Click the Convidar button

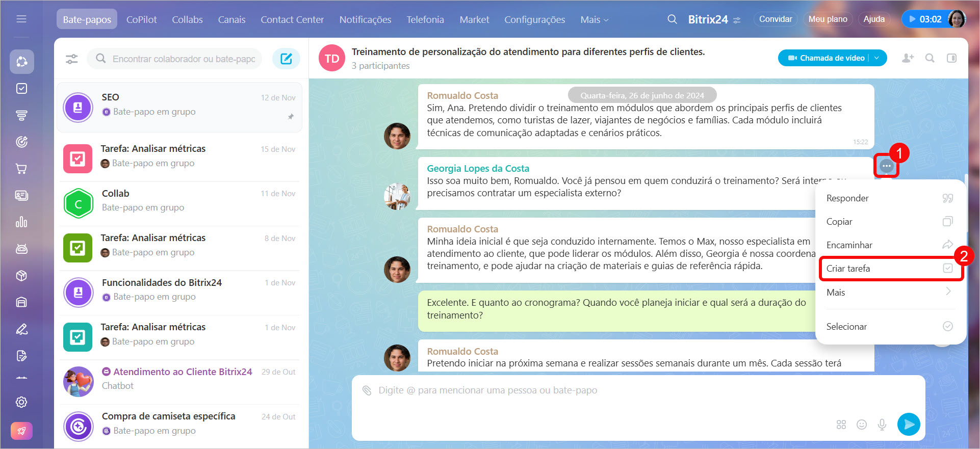775,19
